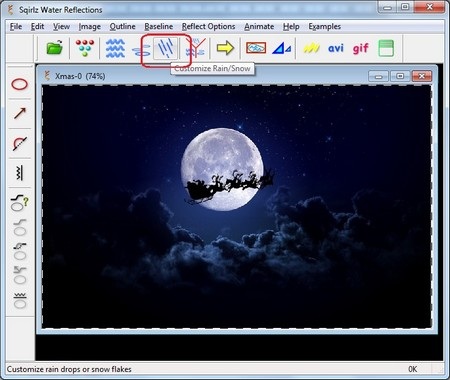Open the Examples menu

click(x=324, y=26)
